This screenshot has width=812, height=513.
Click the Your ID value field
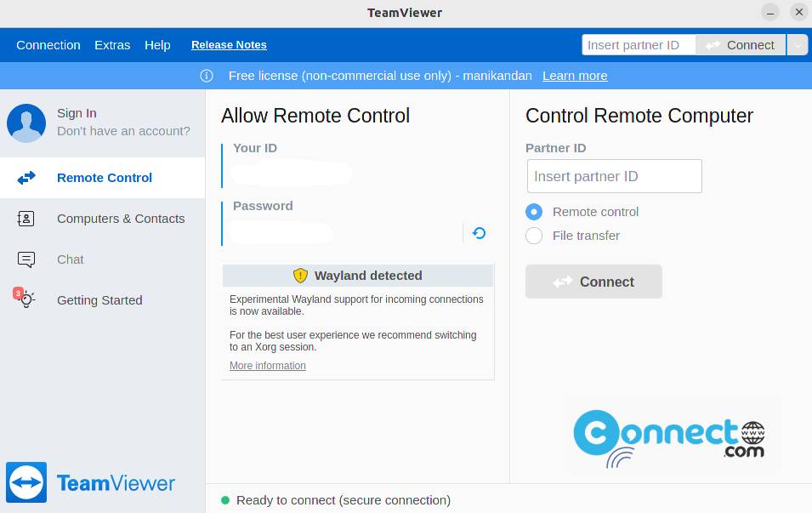coord(292,173)
